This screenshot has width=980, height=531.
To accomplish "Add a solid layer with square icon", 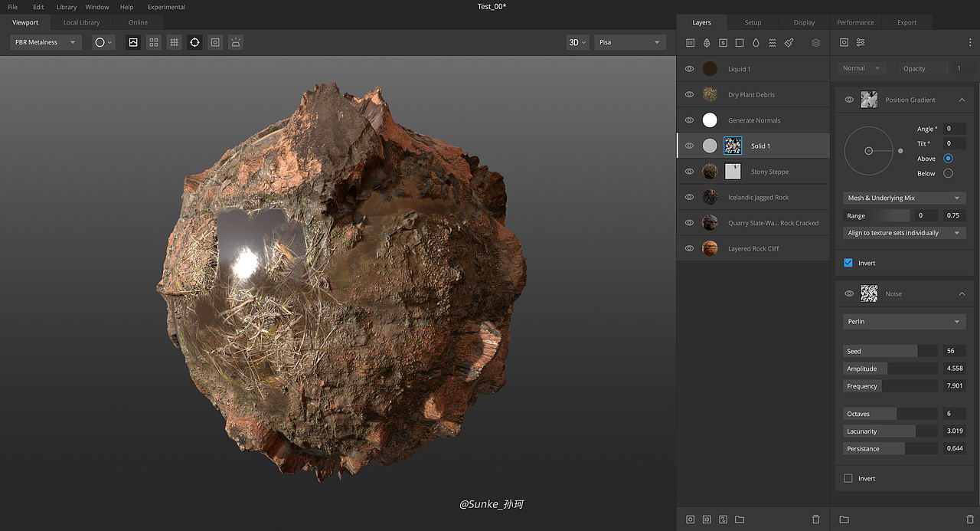I will pos(740,43).
